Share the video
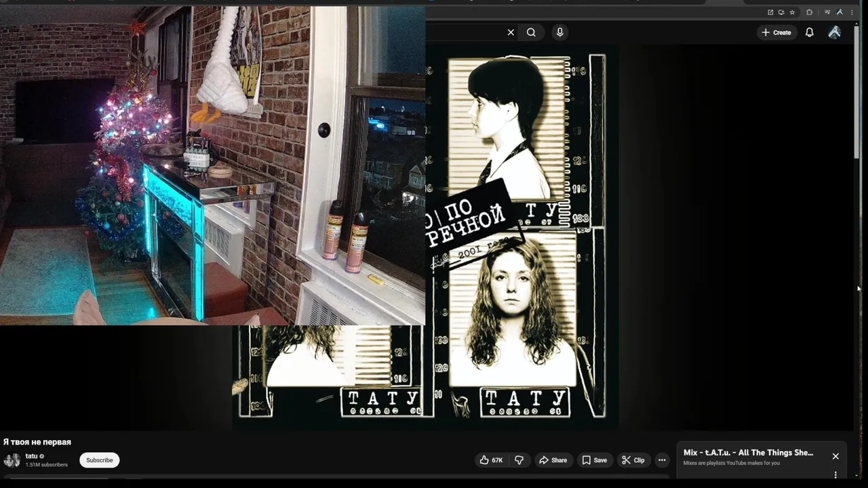The width and height of the screenshot is (868, 488). pyautogui.click(x=553, y=460)
